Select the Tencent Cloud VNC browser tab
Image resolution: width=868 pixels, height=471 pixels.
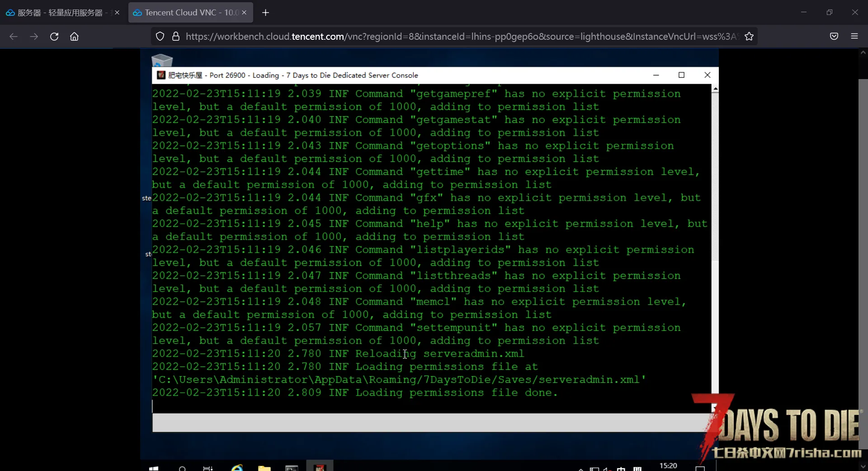point(190,13)
